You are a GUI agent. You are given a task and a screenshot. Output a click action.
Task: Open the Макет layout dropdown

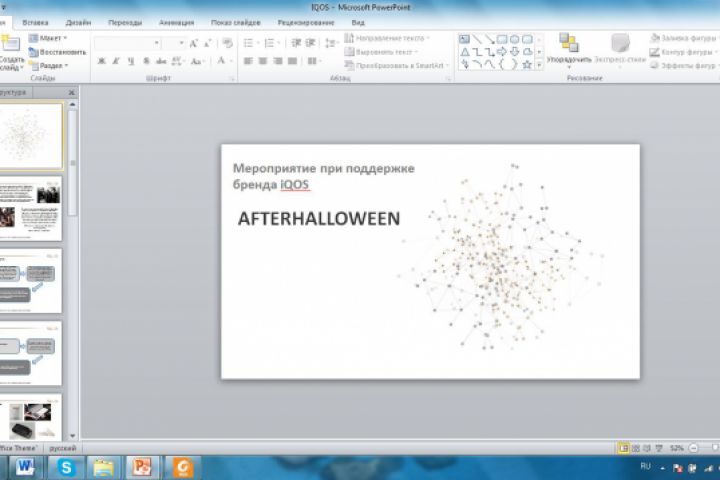coord(48,38)
